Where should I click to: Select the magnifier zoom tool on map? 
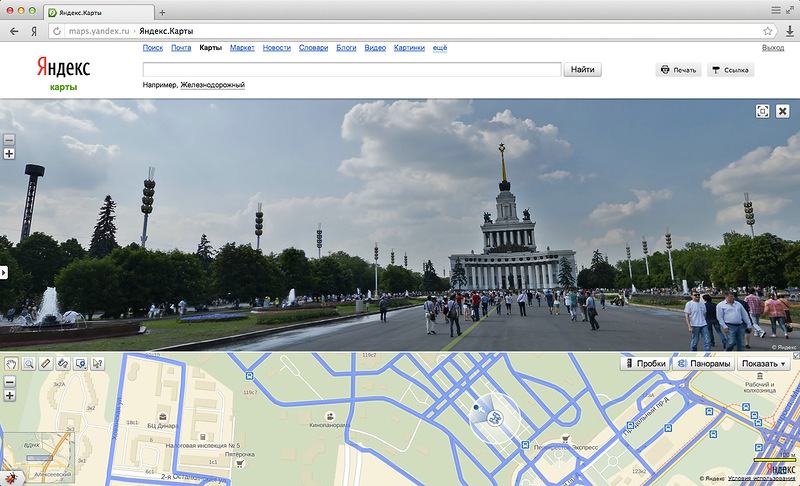[29, 364]
